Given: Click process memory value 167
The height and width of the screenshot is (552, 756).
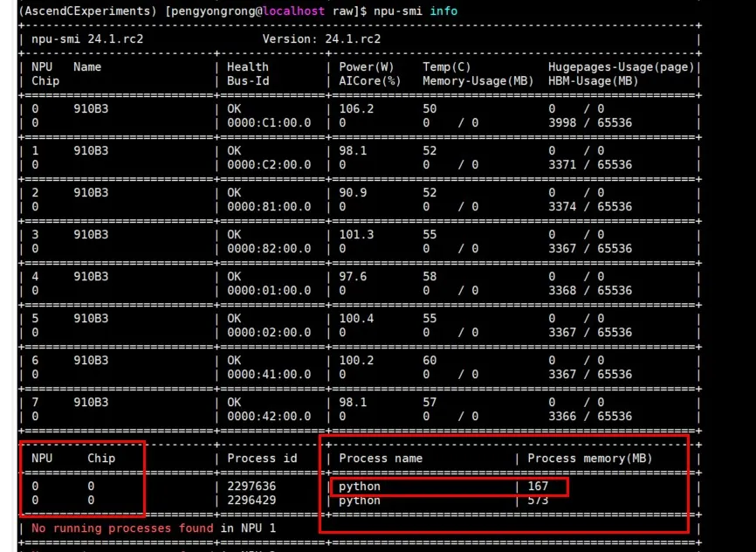Looking at the screenshot, I should 538,486.
